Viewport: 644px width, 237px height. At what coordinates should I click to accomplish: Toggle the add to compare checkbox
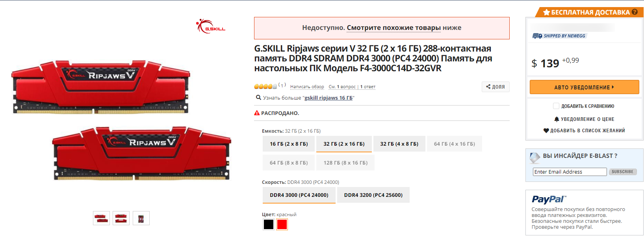(x=556, y=106)
